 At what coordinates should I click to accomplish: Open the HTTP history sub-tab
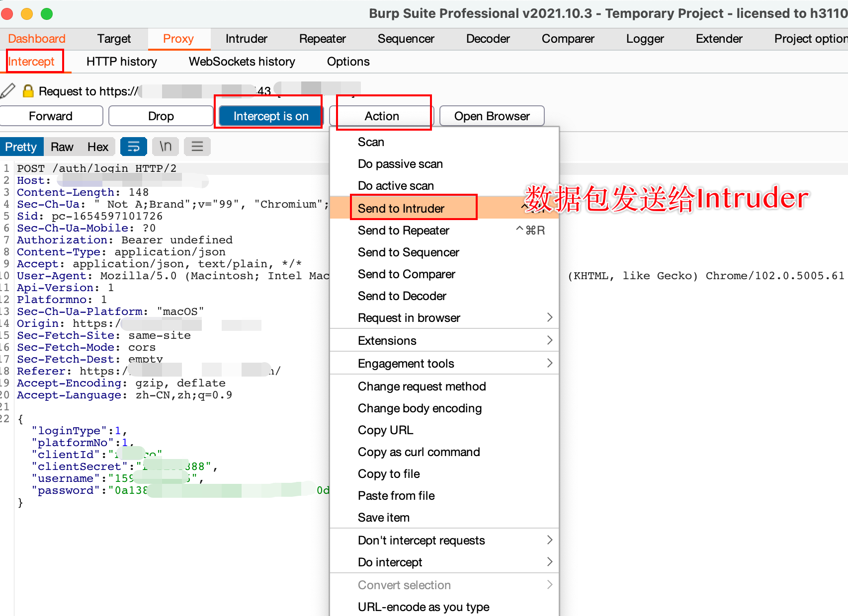[x=122, y=62]
